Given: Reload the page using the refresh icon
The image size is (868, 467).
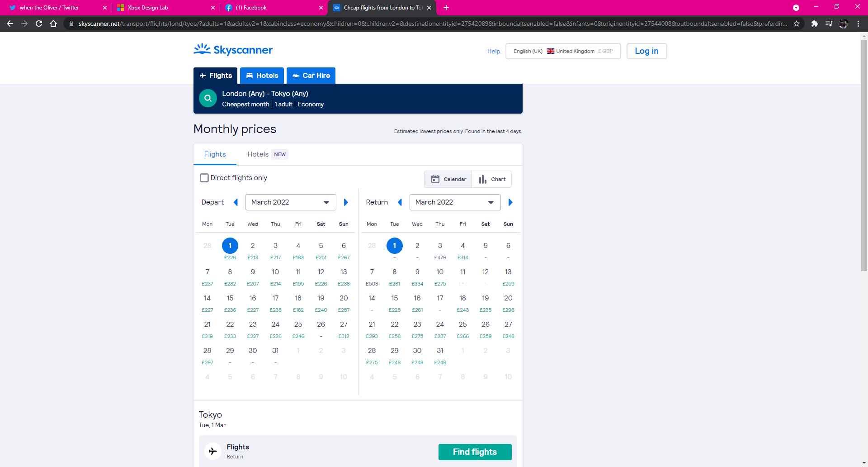Looking at the screenshot, I should (39, 24).
